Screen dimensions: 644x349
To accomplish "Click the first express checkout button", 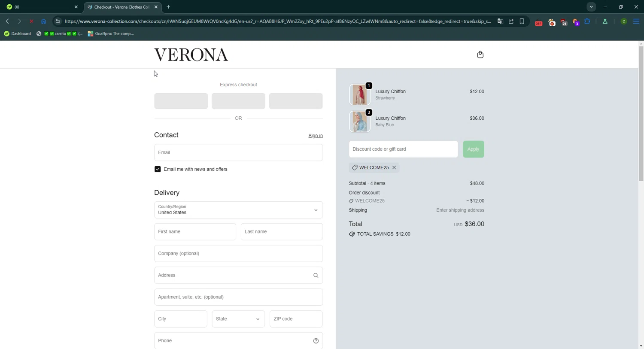I will tap(181, 101).
